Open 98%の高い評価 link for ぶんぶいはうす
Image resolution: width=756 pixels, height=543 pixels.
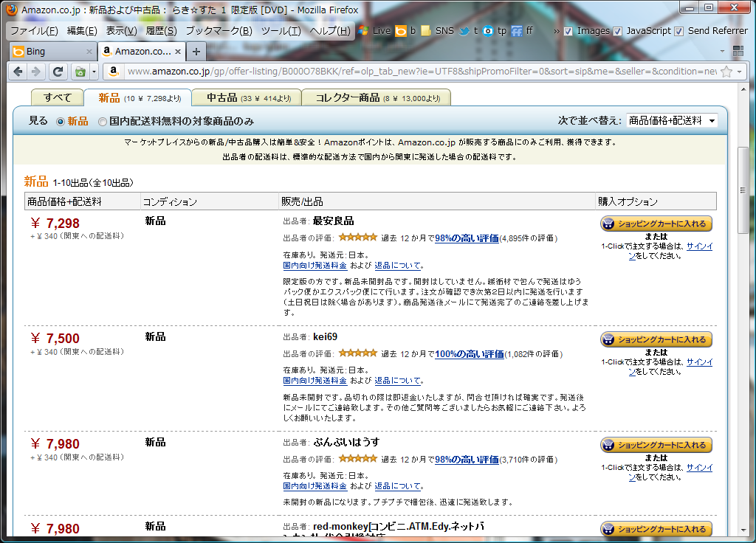467,459
